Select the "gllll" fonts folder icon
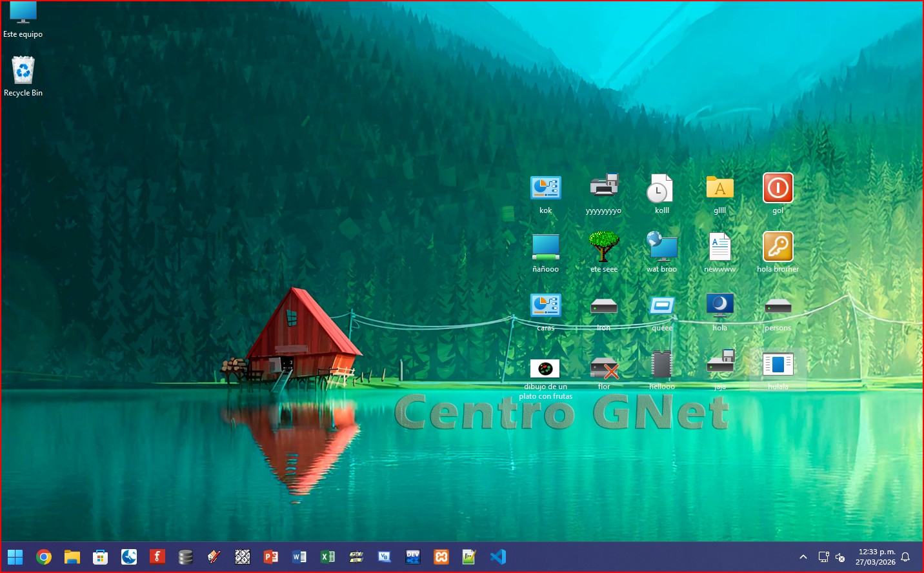Screen dimensions: 924x573 [719, 188]
